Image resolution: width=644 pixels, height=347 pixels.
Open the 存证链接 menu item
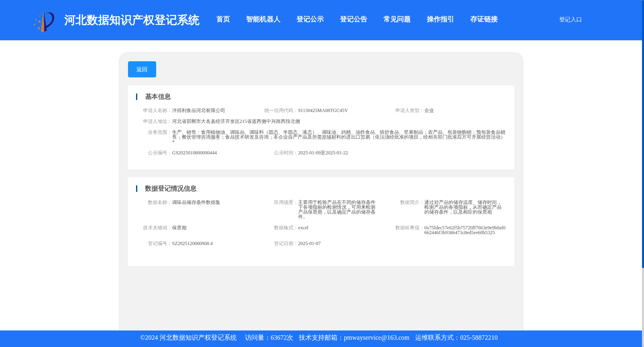point(484,19)
